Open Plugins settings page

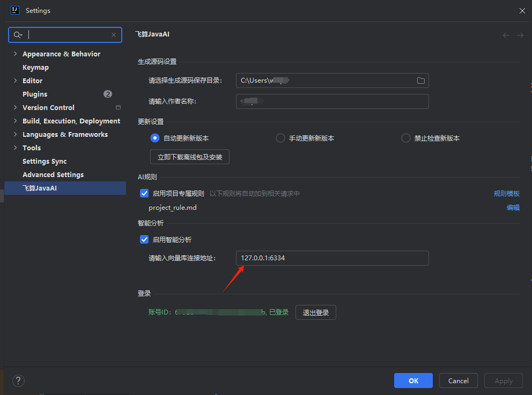(x=35, y=94)
